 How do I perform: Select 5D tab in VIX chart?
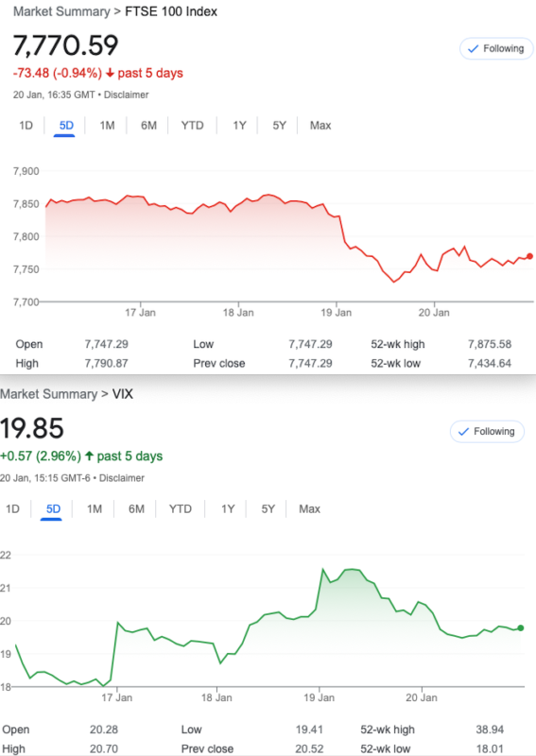(53, 508)
